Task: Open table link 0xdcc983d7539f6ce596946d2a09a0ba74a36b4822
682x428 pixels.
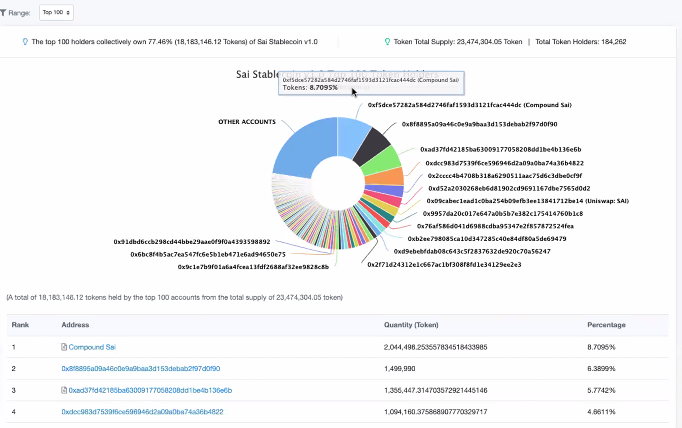Action: pos(142,411)
